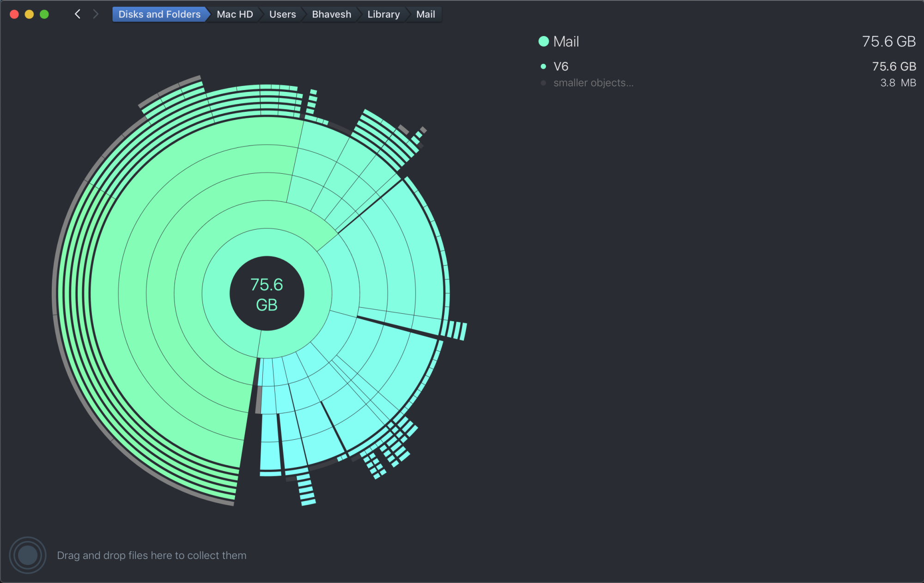The width and height of the screenshot is (924, 583).
Task: Click the grey smaller objects bullet
Action: 543,83
